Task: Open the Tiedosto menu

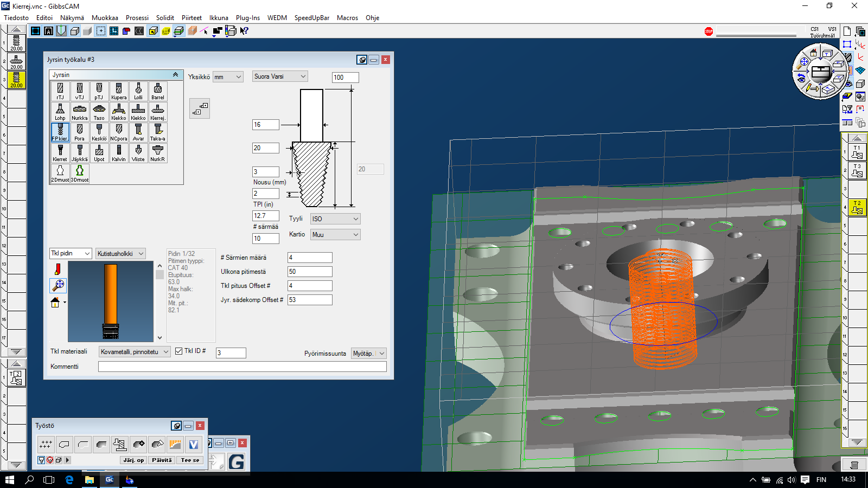Action: tap(16, 18)
